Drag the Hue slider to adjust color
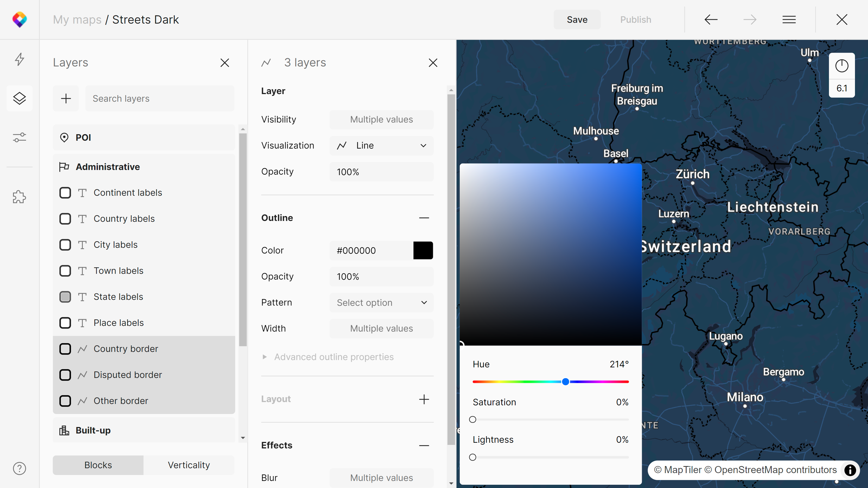Viewport: 868px width, 488px height. coord(566,381)
